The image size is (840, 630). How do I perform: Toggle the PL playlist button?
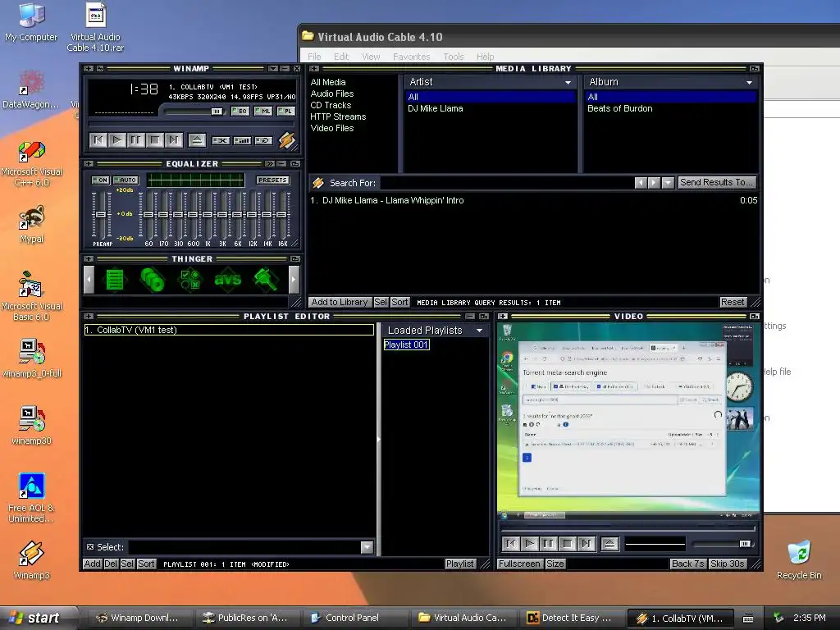point(285,112)
